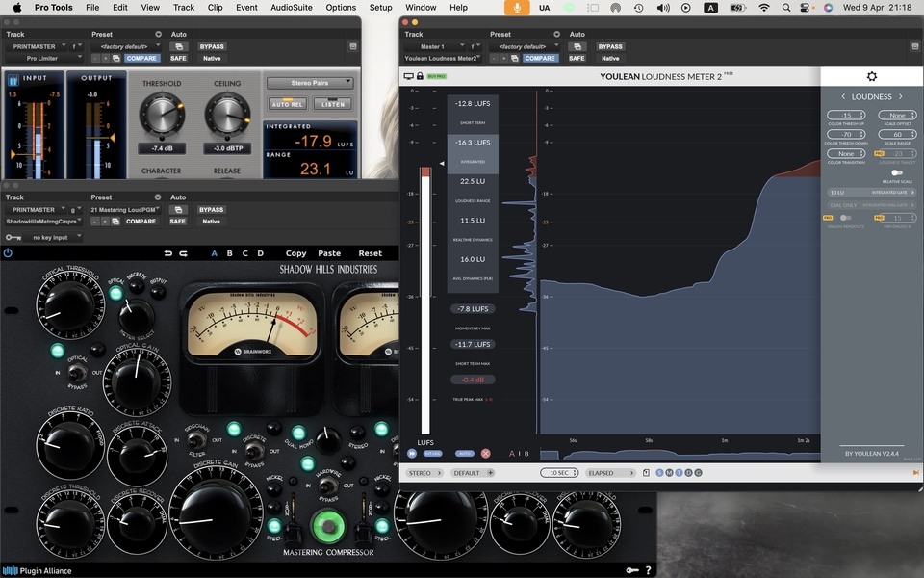Viewport: 924px width, 578px height.
Task: Click the Wi-Fi icon in the menu bar
Action: point(764,7)
